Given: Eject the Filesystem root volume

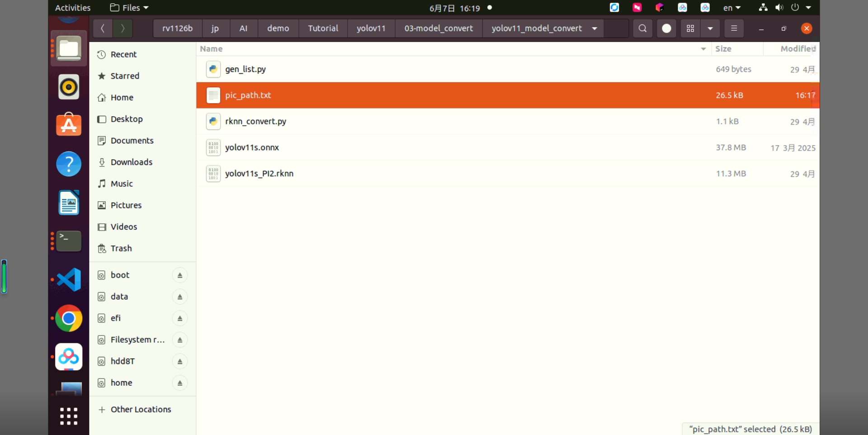Looking at the screenshot, I should [180, 340].
